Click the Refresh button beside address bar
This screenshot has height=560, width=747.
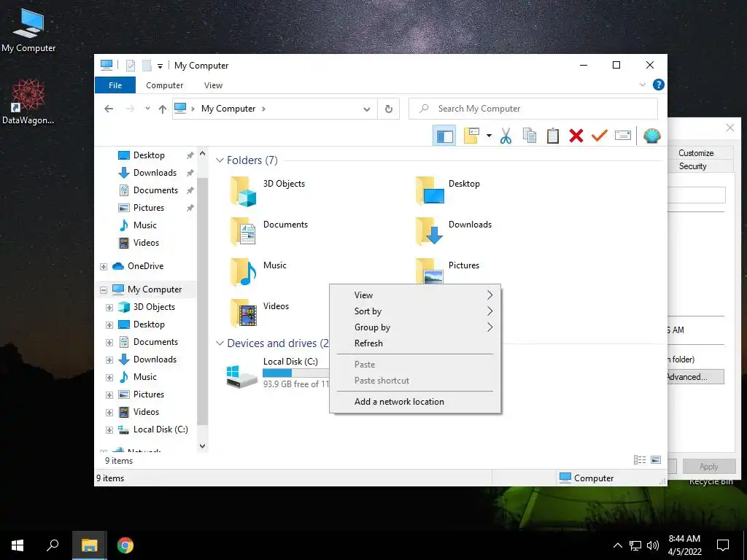pyautogui.click(x=389, y=109)
